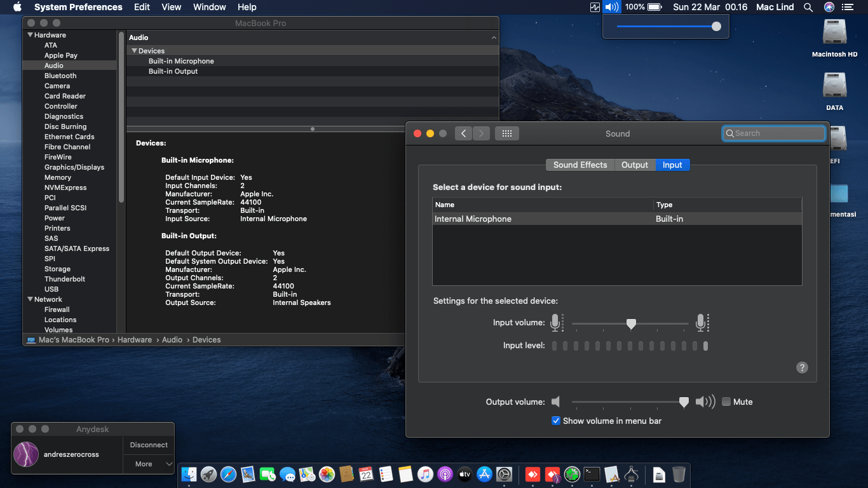Activate Siri from the menu bar
The image size is (868, 488).
click(x=829, y=7)
